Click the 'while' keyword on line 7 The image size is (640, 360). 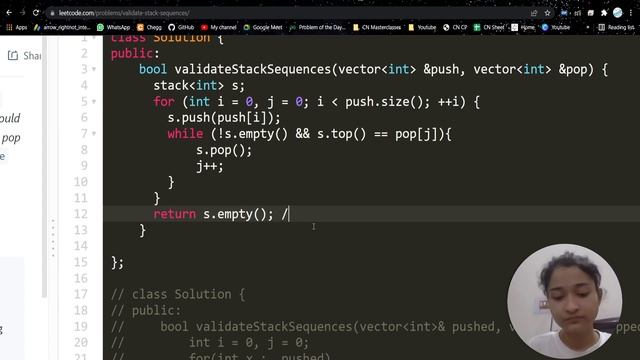tap(185, 134)
